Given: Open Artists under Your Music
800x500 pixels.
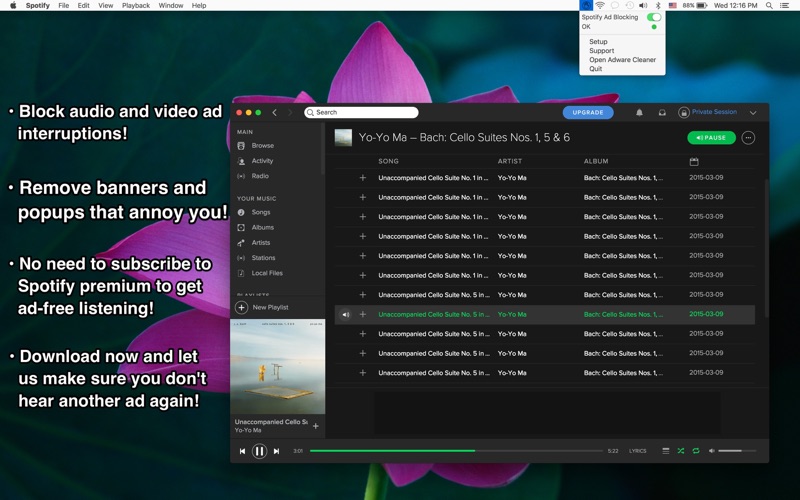Looking at the screenshot, I should point(261,243).
